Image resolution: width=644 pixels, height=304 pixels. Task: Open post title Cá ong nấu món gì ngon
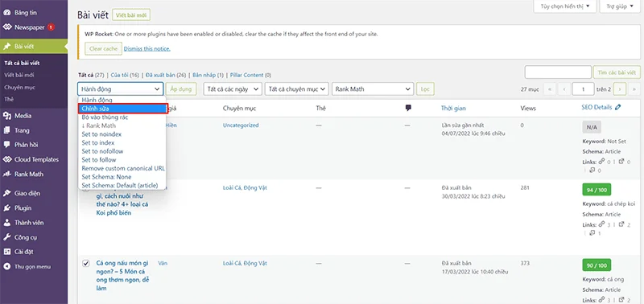pyautogui.click(x=123, y=276)
